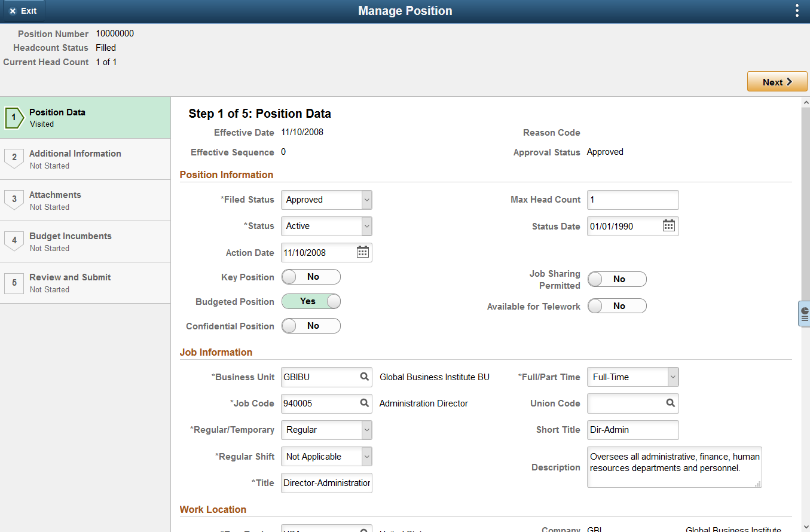Viewport: 810px width, 532px height.
Task: Open the side panel tab with chart icon
Action: 804,313
